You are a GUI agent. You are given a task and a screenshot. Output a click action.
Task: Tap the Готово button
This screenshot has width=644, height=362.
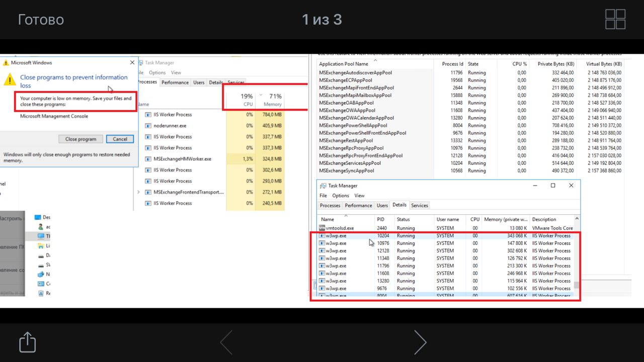point(41,20)
